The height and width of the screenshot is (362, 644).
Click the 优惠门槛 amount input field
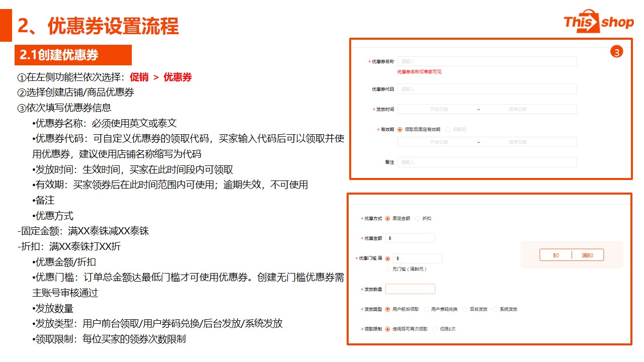pos(418,258)
